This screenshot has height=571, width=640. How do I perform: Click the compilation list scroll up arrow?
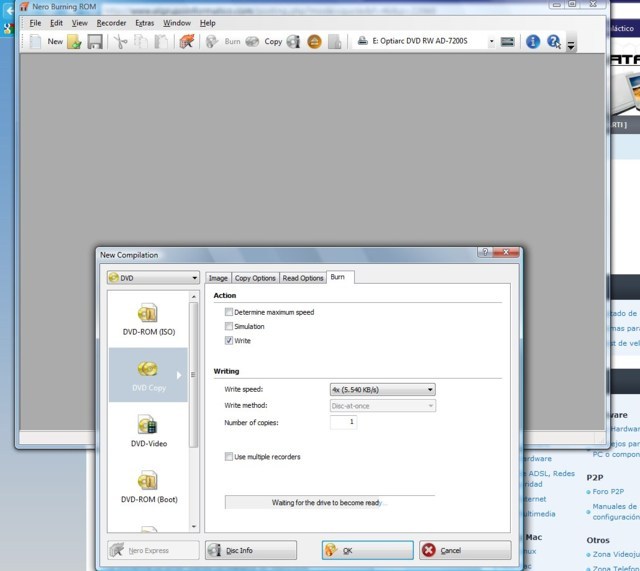coord(193,297)
